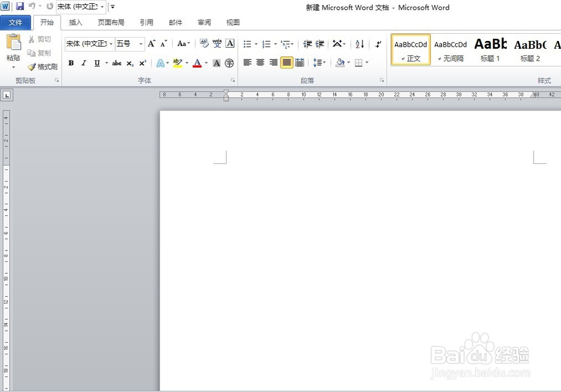Click the right indent marker on ruler
Screen dimensions: 561x392
[x=533, y=95]
